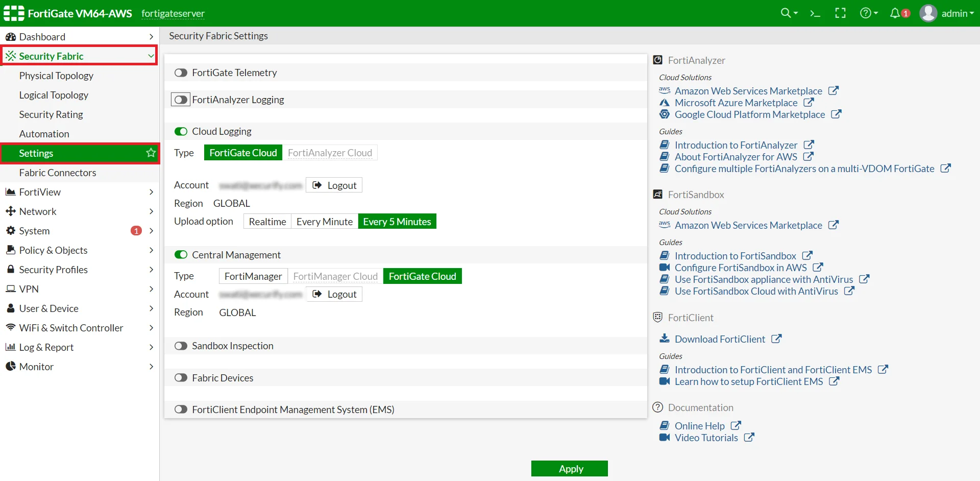980x481 pixels.
Task: Expand the Security Fabric menu chevron
Action: pos(149,56)
